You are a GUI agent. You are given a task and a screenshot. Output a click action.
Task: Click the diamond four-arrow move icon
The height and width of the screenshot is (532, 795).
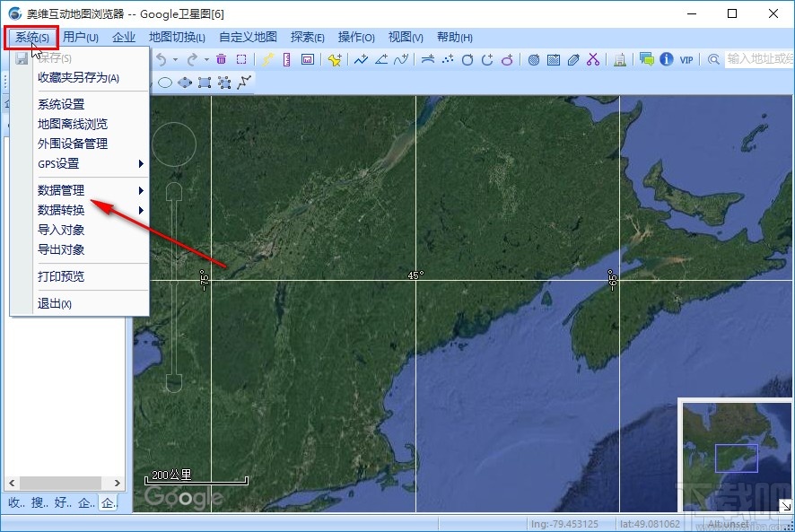tap(185, 83)
